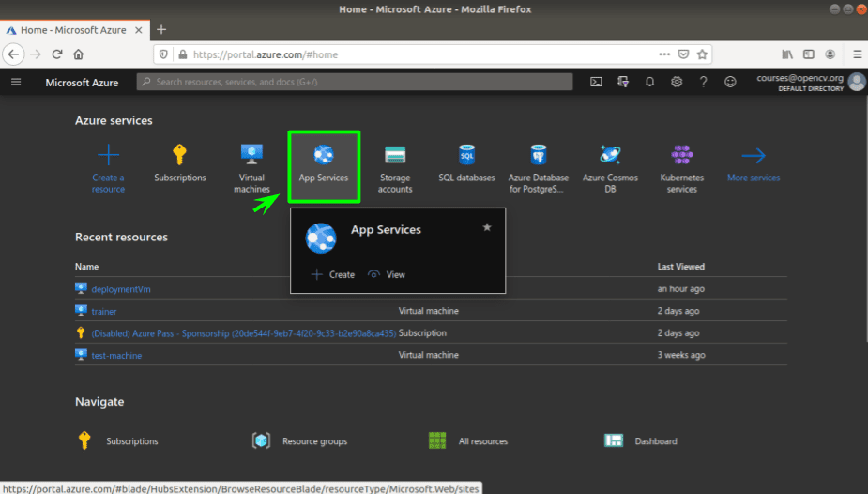
Task: Open the Storage accounts service icon
Action: [395, 155]
